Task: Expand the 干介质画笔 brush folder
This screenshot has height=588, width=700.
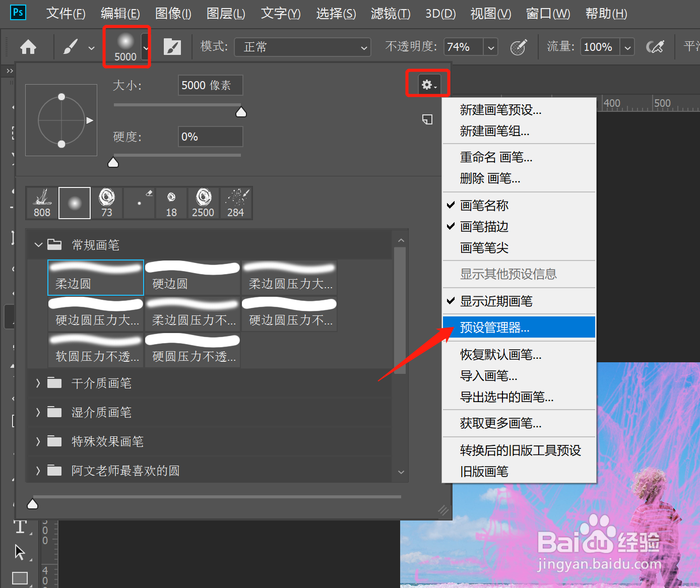Action: click(x=101, y=383)
